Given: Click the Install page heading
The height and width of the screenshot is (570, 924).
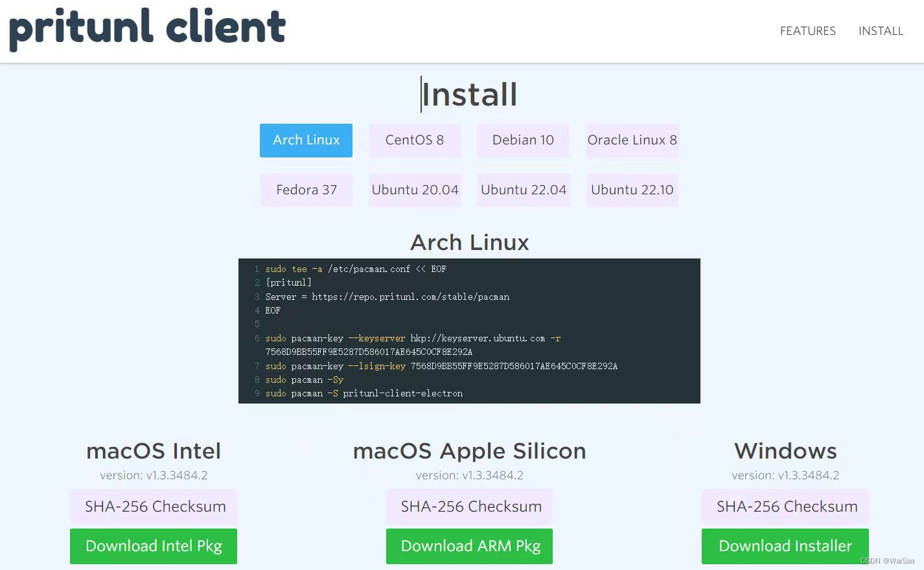Looking at the screenshot, I should coord(470,95).
